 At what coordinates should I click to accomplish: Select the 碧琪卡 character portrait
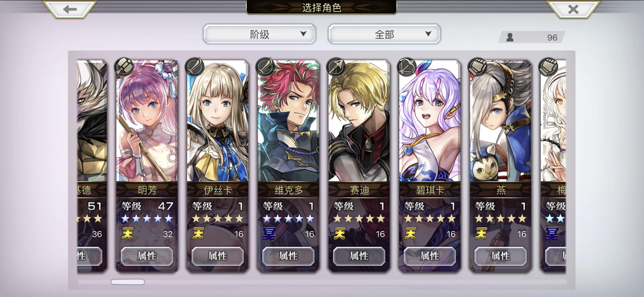pyautogui.click(x=430, y=121)
